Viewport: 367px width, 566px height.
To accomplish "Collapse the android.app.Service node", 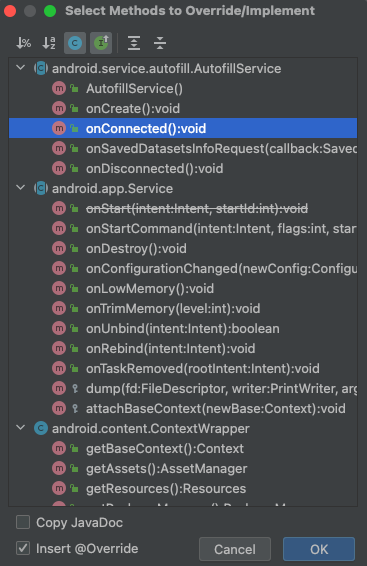I will pos(21,188).
